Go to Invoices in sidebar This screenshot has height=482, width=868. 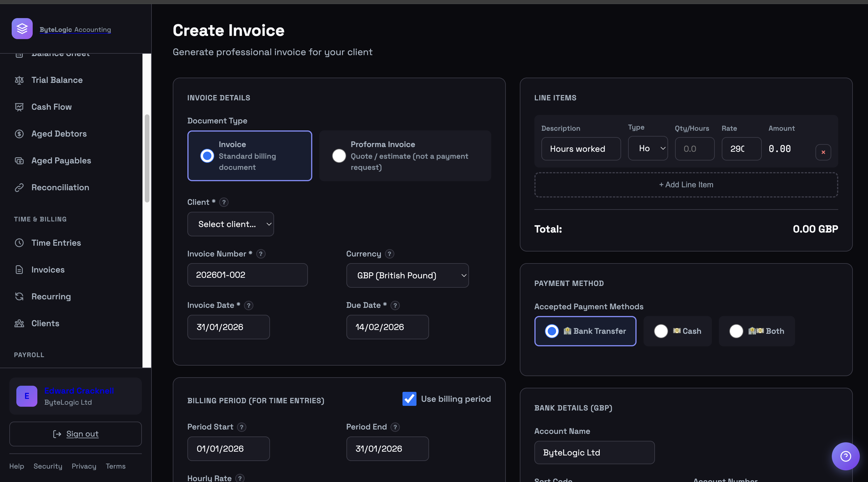coord(48,270)
